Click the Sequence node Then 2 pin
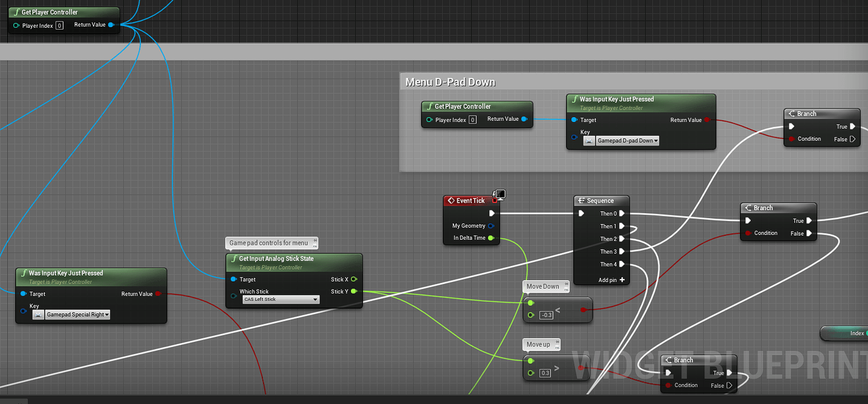868x404 pixels. [x=621, y=238]
